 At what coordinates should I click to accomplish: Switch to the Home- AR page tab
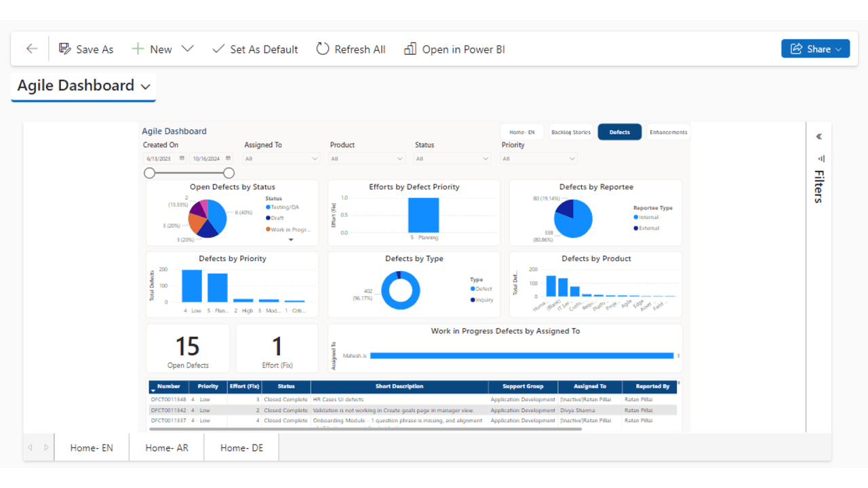pos(167,447)
